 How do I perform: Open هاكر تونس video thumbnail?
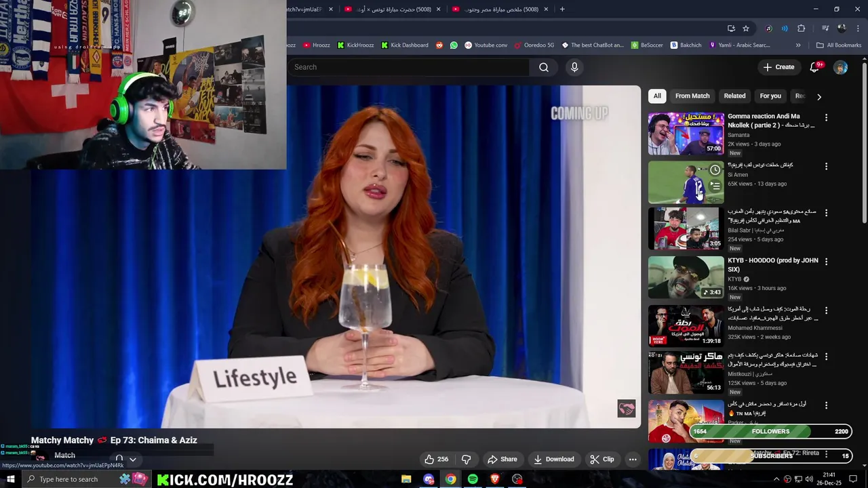(686, 372)
